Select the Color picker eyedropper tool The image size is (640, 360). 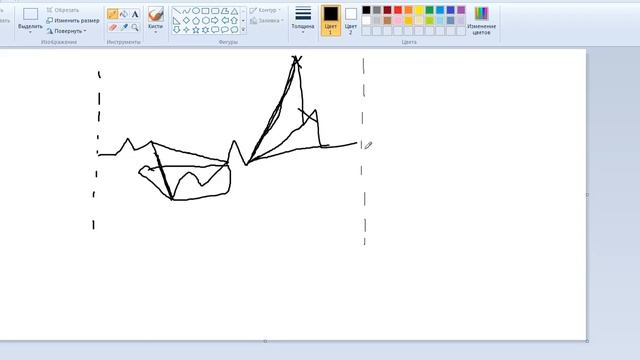[x=124, y=27]
